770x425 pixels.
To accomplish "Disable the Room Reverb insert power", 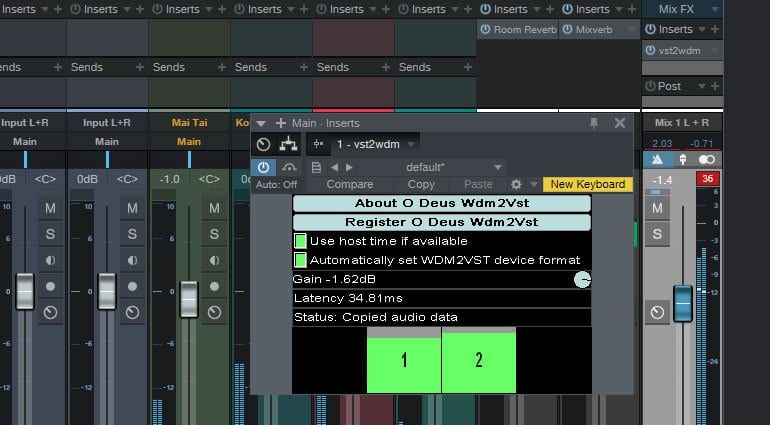I will pos(486,29).
